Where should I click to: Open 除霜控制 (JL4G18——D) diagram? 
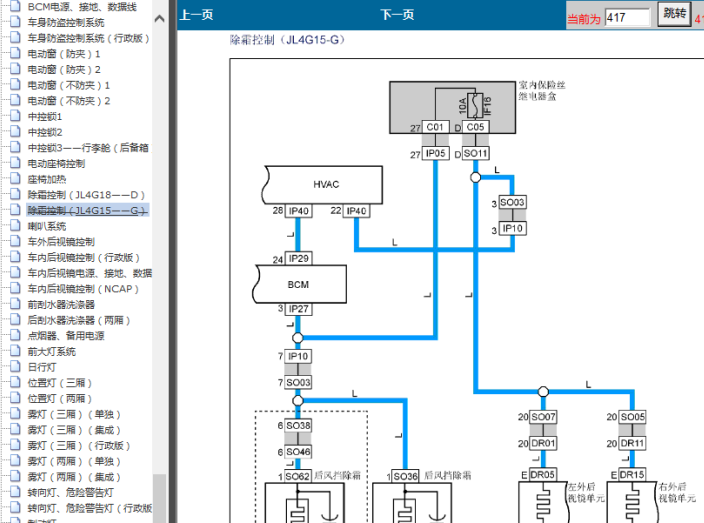(86, 195)
